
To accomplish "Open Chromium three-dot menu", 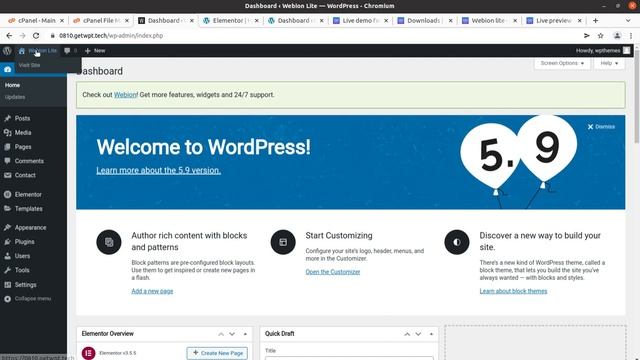I will click(x=631, y=36).
